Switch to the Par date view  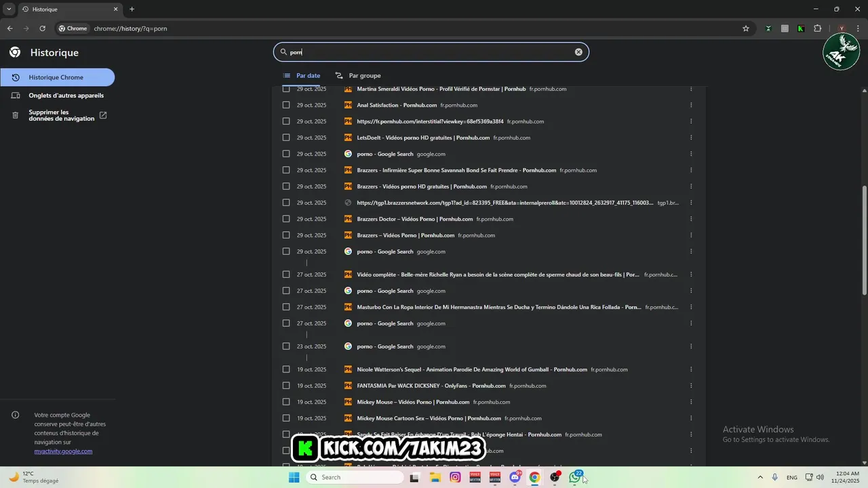[302, 75]
